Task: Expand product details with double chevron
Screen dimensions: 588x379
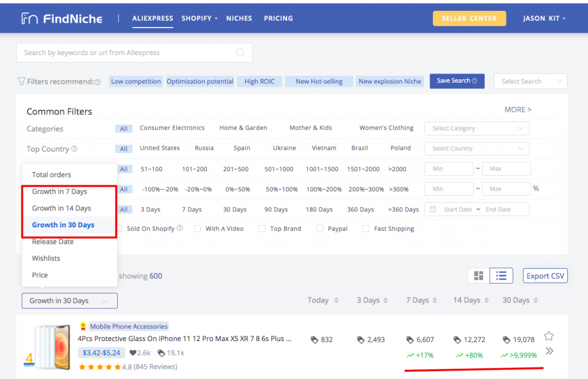Action: click(x=550, y=351)
